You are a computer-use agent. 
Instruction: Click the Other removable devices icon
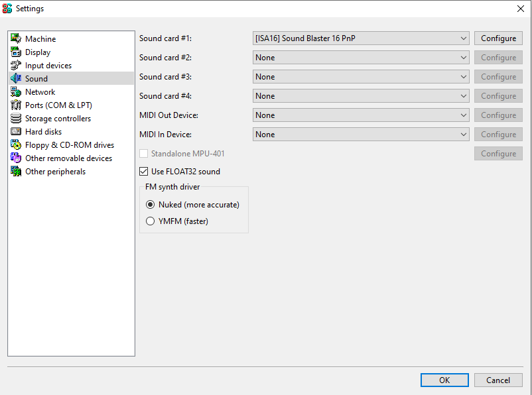16,158
